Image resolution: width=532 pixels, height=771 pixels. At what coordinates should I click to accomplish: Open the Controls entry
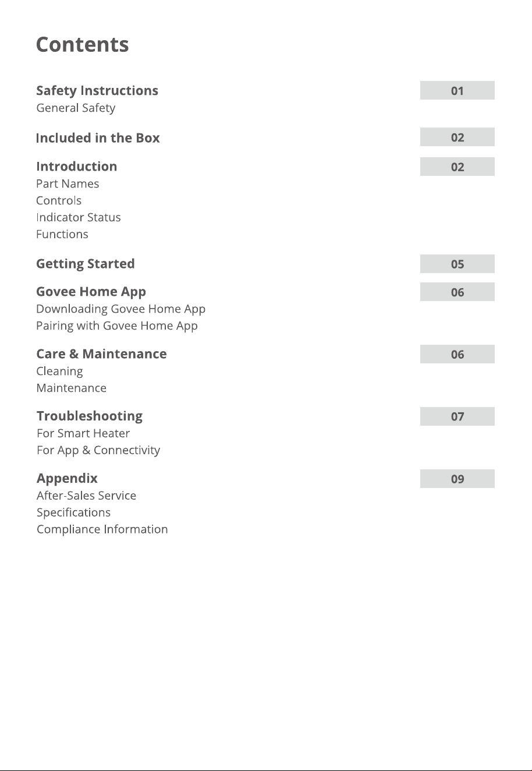coord(59,200)
